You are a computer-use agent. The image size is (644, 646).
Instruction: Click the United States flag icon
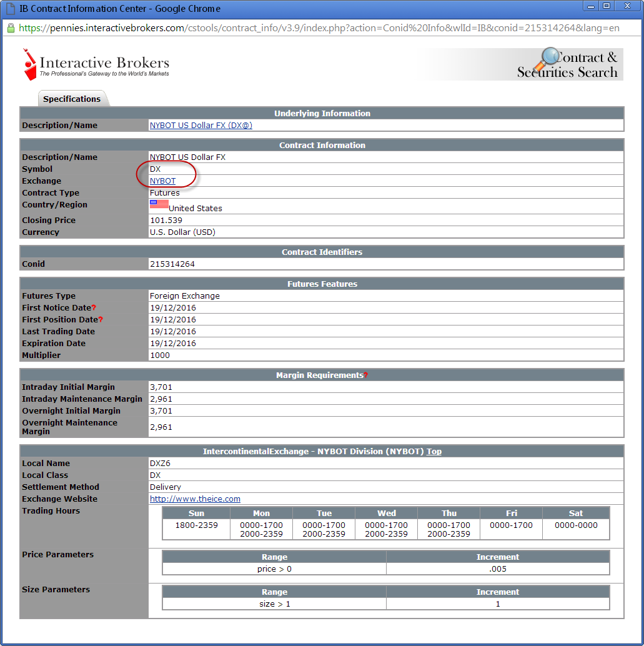tap(159, 204)
